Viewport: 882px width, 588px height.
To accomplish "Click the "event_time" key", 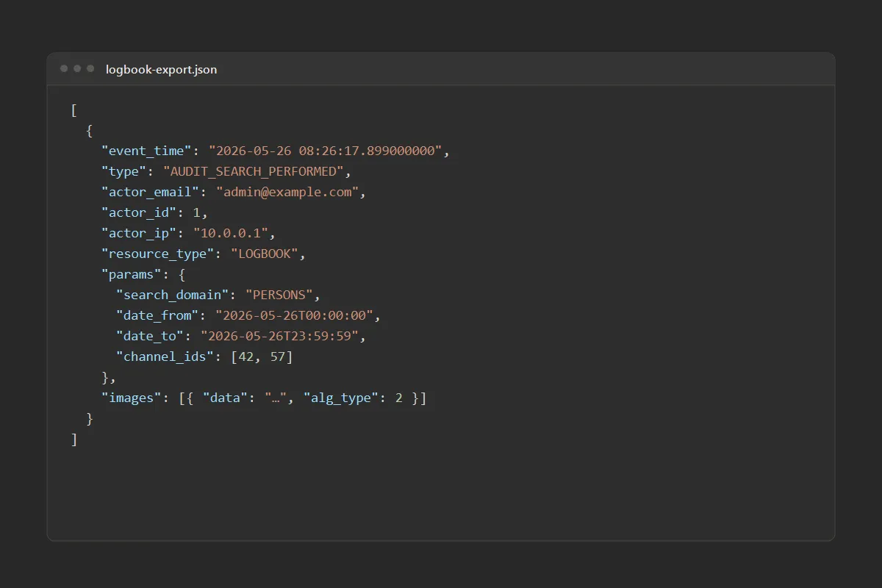I will tap(147, 151).
